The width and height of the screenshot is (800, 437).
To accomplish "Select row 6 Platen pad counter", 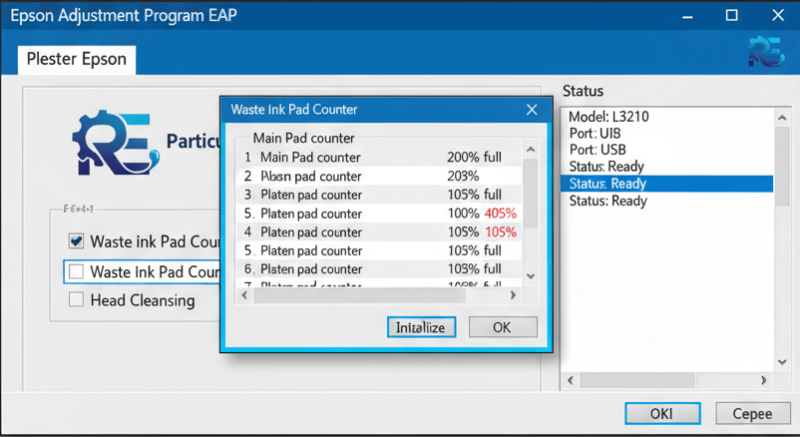I will 380,269.
